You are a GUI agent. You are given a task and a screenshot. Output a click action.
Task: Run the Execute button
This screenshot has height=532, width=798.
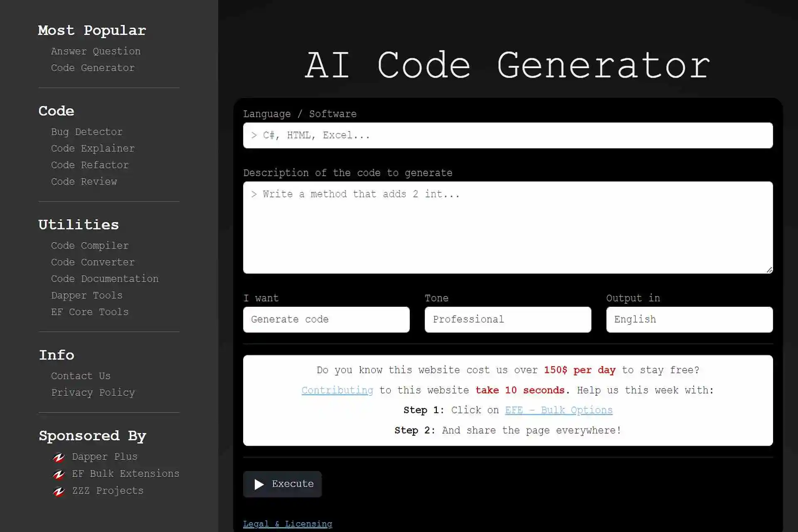pos(283,484)
